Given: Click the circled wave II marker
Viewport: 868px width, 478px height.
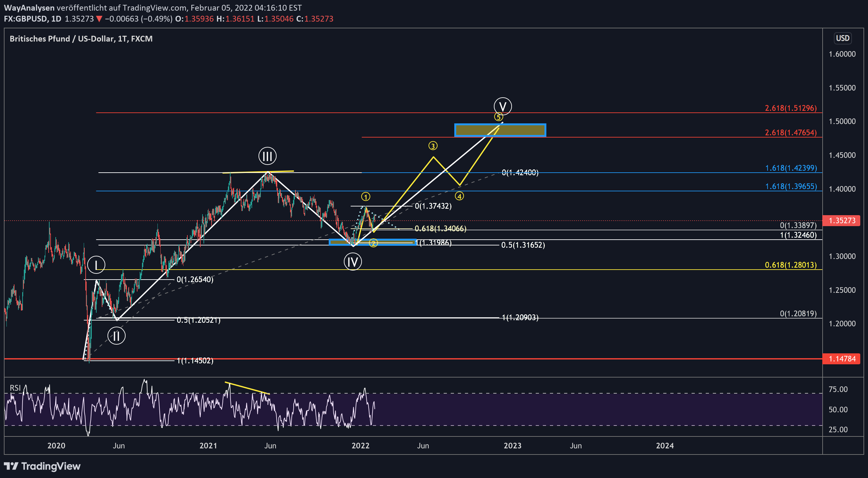Looking at the screenshot, I should [x=116, y=335].
